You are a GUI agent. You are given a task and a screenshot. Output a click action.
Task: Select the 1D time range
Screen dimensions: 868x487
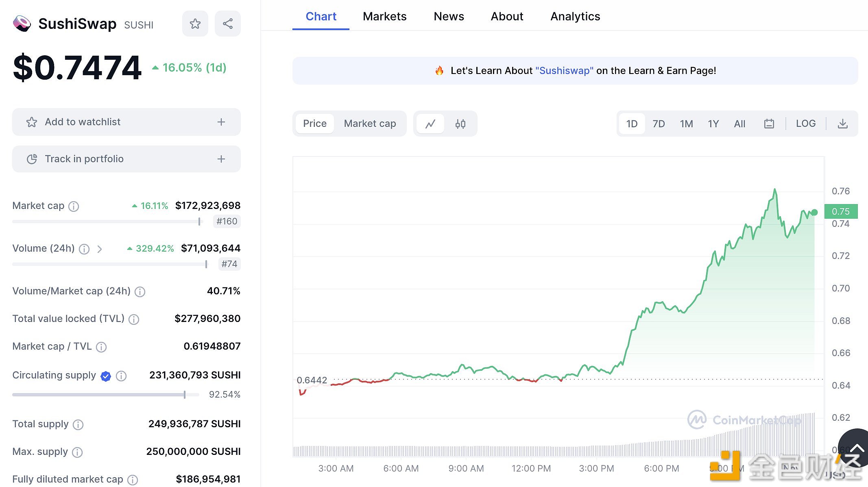click(x=632, y=124)
